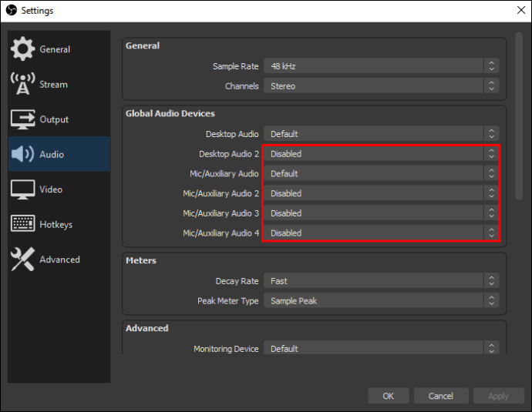
Task: Click the Output monitor icon
Action: tap(22, 119)
